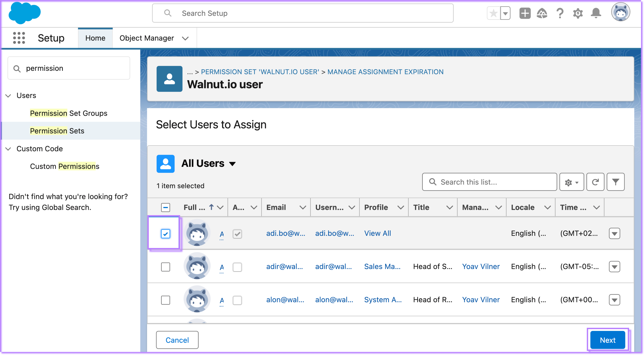Click the avatar in the alon@wal row
644x355 pixels.
coord(197,299)
